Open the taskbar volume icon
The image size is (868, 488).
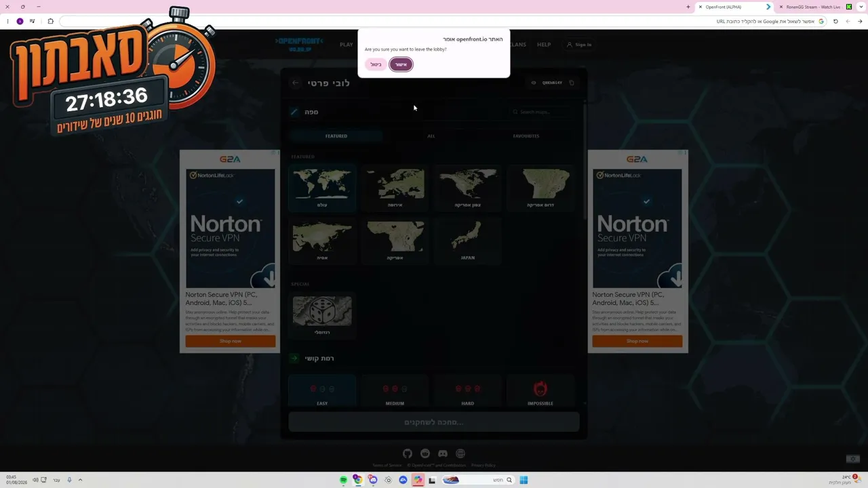click(35, 480)
